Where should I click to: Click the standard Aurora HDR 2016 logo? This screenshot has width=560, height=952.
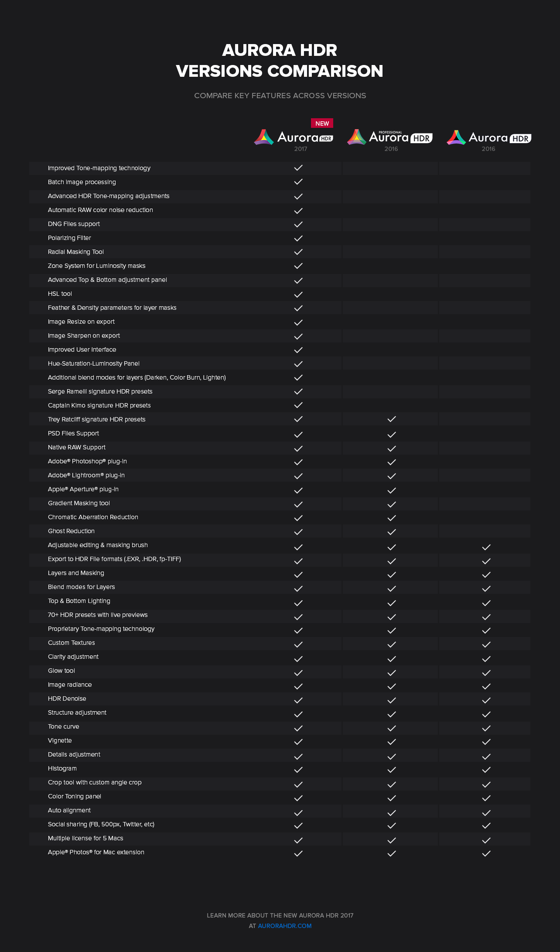[x=489, y=137]
